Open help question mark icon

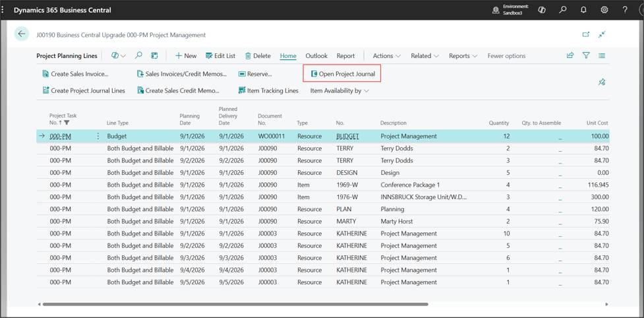tap(625, 10)
